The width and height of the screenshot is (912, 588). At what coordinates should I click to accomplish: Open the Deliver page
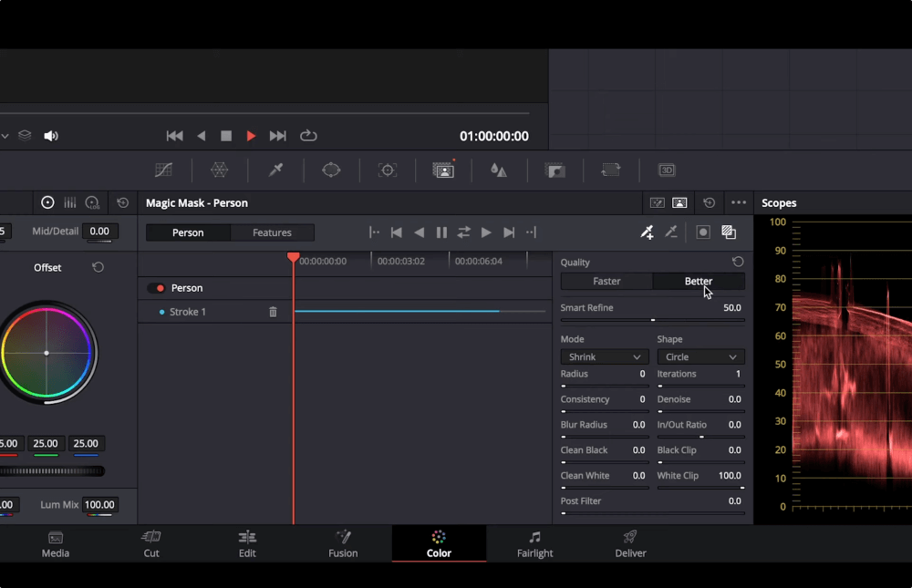click(x=630, y=544)
